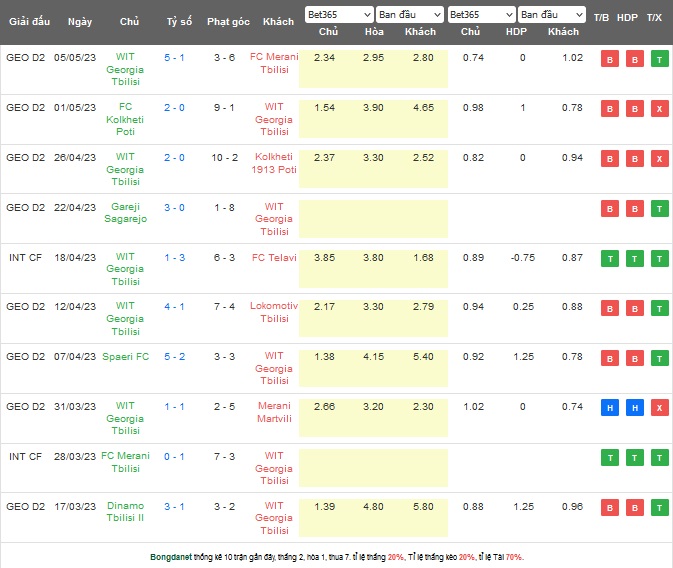
Task: Click the 5 - 1 score on 05/05/23
Action: pyautogui.click(x=174, y=58)
